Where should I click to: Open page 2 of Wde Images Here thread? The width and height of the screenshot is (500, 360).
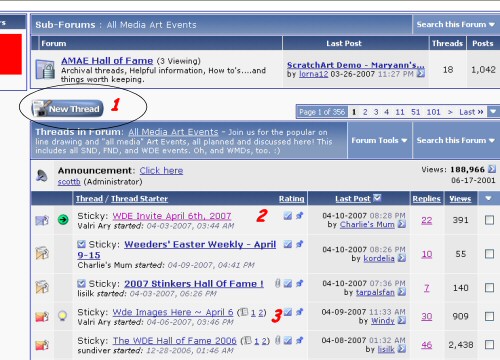click(261, 313)
